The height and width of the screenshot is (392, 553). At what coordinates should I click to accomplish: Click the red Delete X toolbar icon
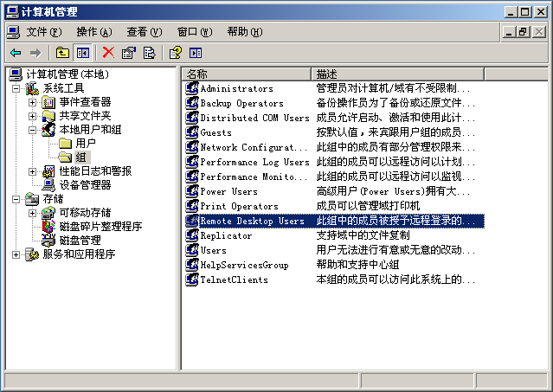click(x=108, y=53)
